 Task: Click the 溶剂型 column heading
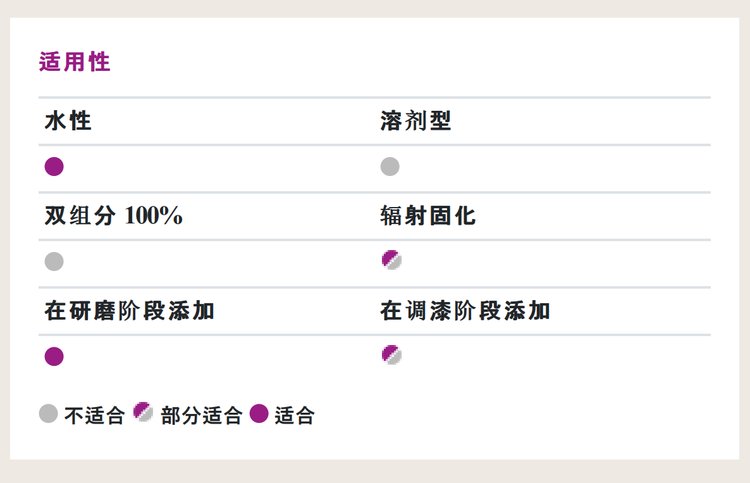pos(416,121)
